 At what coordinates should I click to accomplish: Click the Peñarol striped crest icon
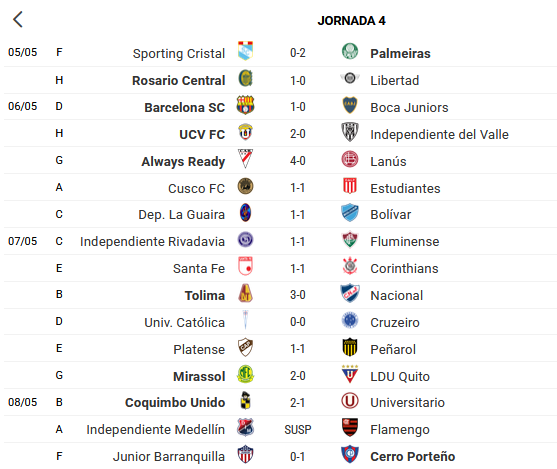(x=350, y=347)
